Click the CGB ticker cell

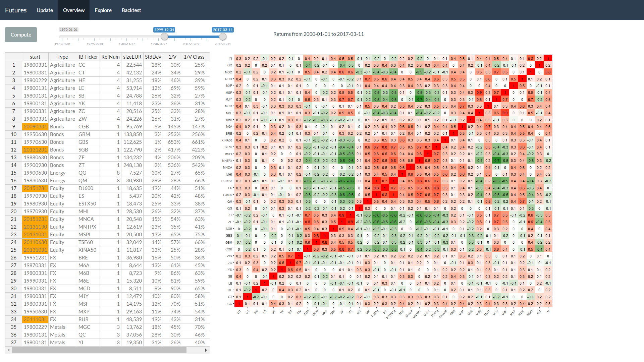pos(84,127)
